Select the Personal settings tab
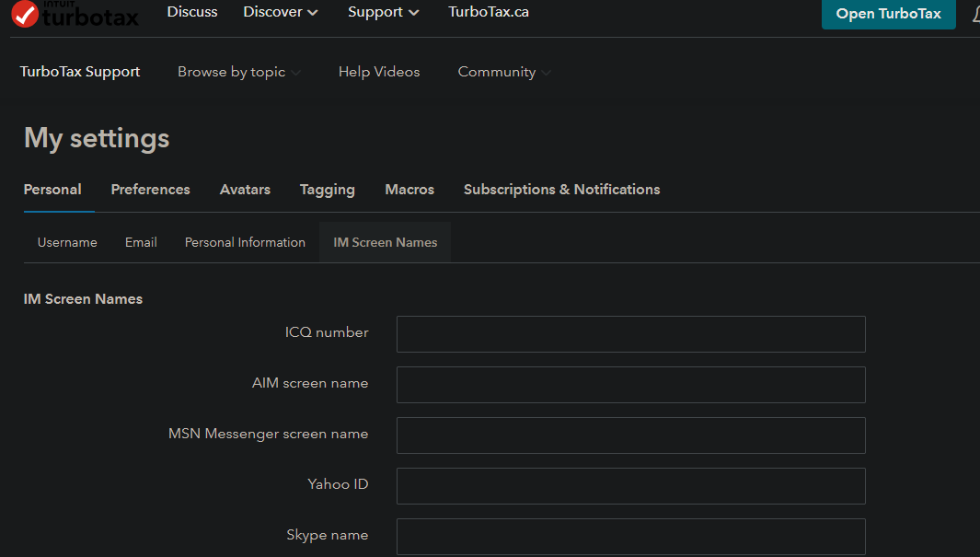Image resolution: width=980 pixels, height=557 pixels. point(52,190)
